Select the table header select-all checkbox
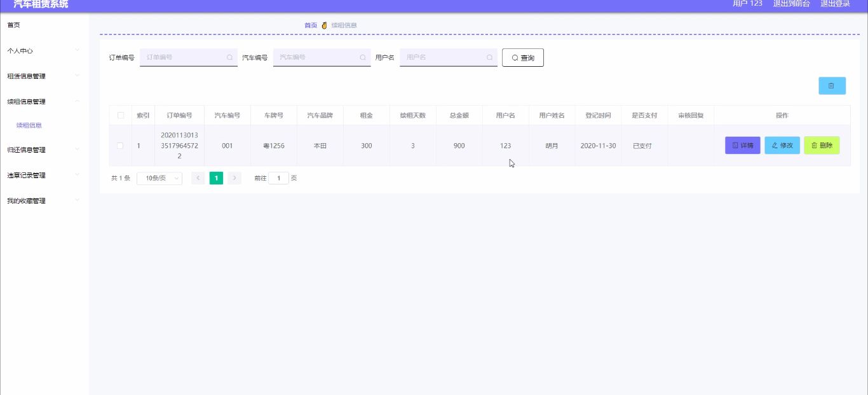Image resolution: width=868 pixels, height=395 pixels. click(x=121, y=115)
